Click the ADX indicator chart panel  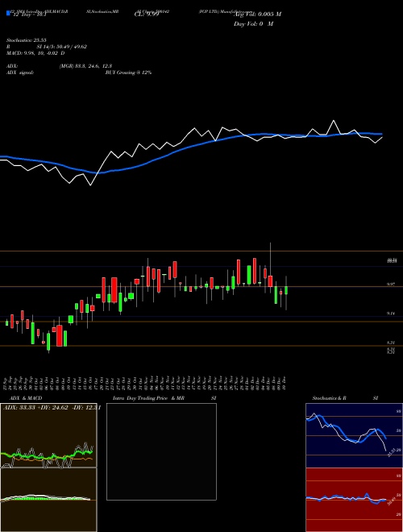click(x=48, y=435)
